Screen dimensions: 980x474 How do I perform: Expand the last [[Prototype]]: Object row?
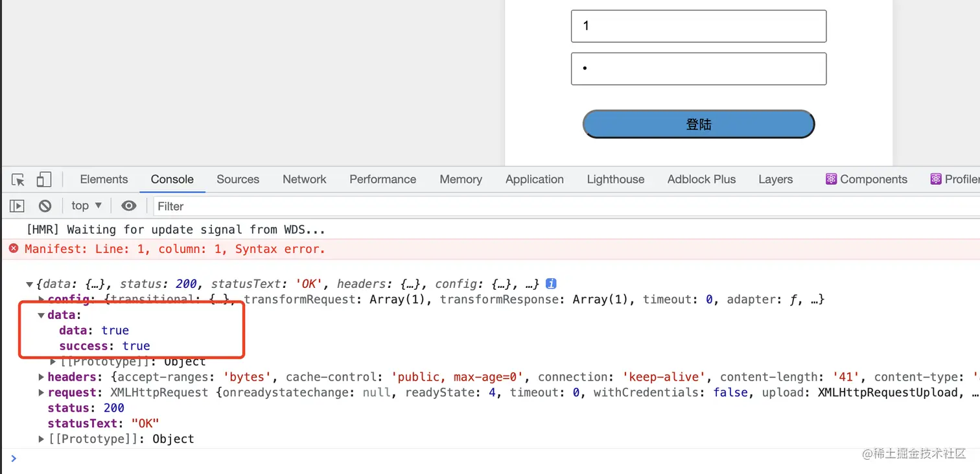(42, 439)
